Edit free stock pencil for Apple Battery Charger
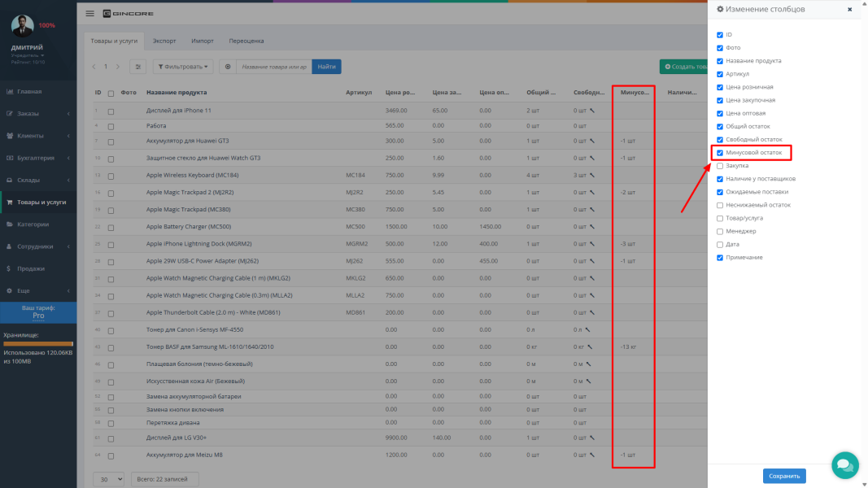The height and width of the screenshot is (488, 868). coord(591,227)
